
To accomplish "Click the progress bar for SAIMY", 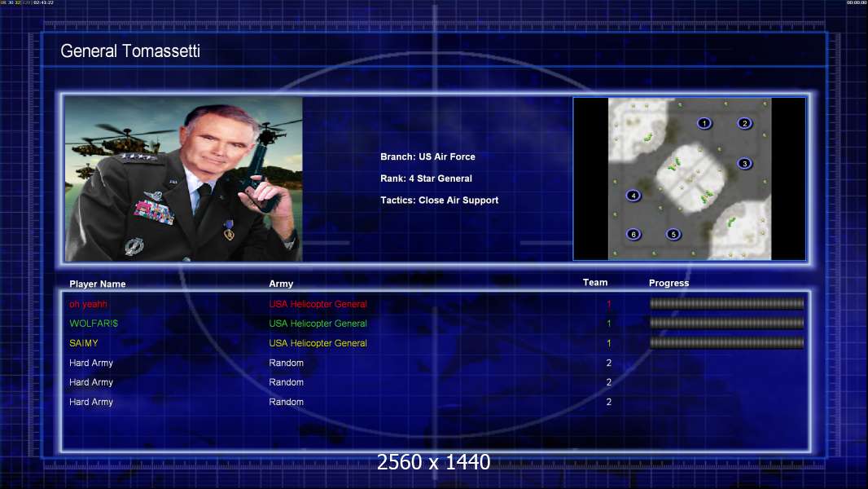I will (726, 343).
